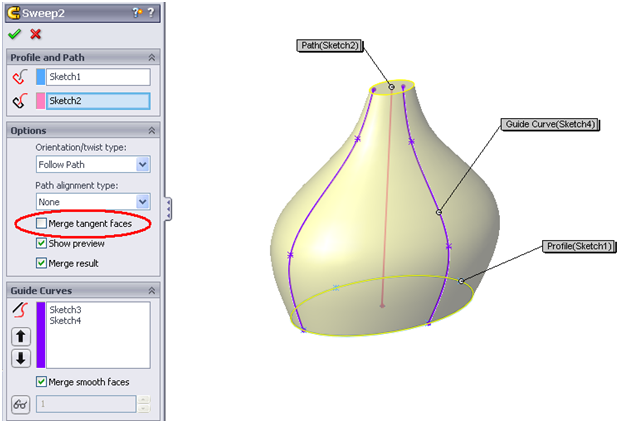Click the Sweep2 feature icon in header
628x426 pixels.
pyautogui.click(x=14, y=13)
